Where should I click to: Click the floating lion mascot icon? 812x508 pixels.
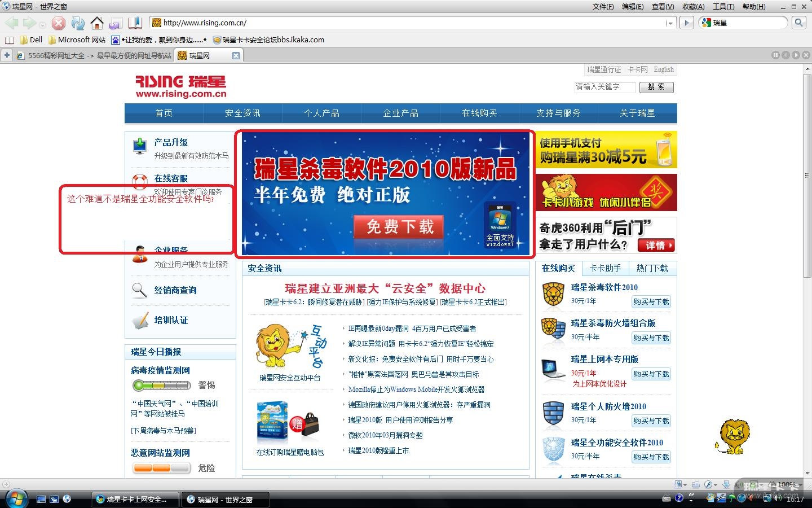(x=732, y=437)
